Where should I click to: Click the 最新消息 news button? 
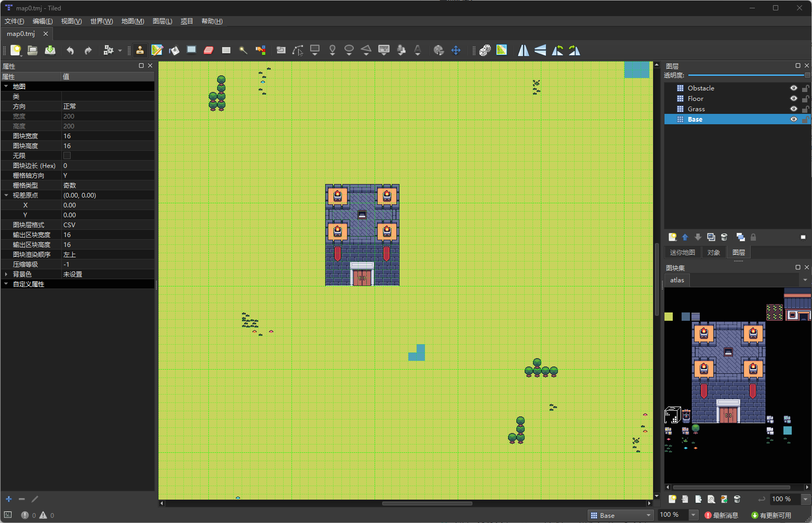coord(721,515)
